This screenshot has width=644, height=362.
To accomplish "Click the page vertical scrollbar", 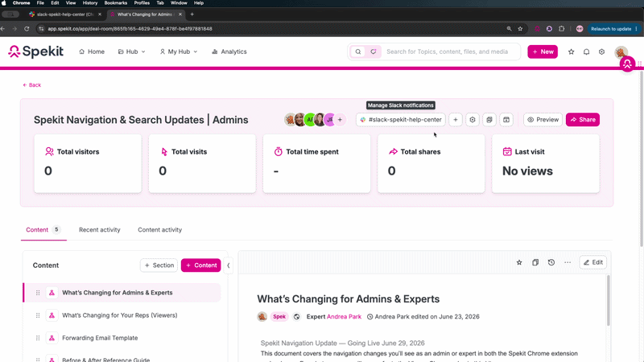I will click(641, 159).
